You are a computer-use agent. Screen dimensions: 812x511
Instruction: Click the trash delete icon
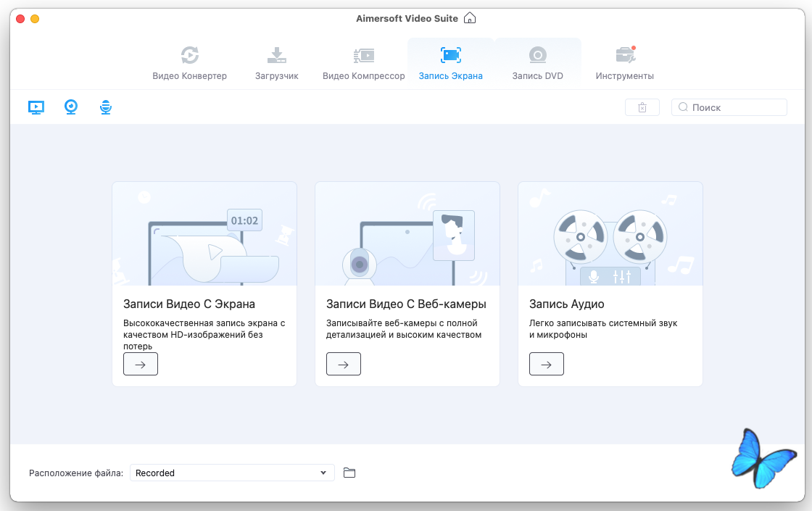pos(642,107)
